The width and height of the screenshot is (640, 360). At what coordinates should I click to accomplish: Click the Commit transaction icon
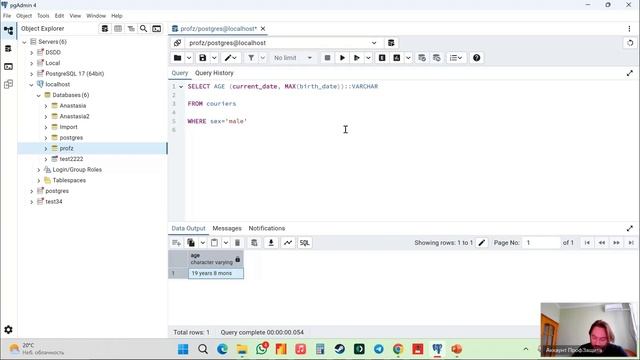click(422, 58)
